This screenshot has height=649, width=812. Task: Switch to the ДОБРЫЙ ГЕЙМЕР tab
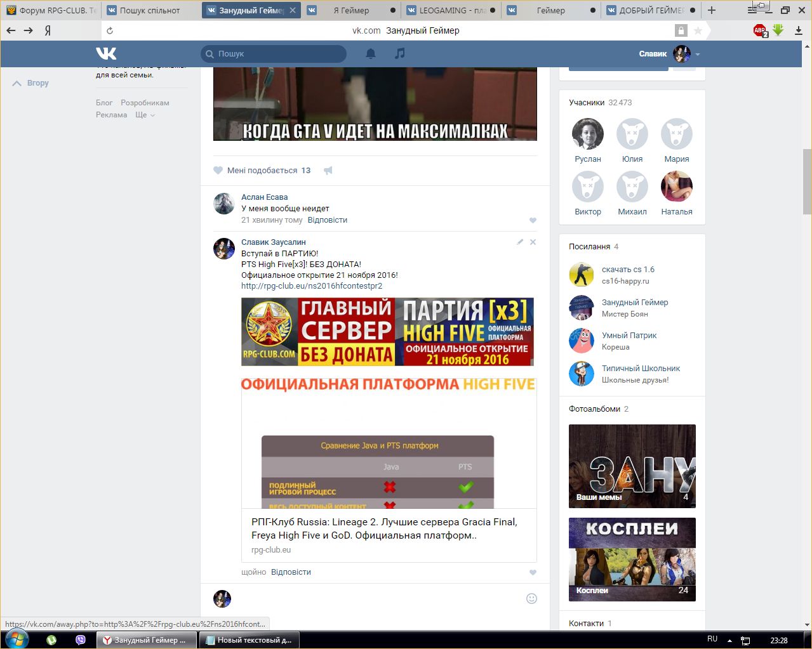pyautogui.click(x=651, y=10)
